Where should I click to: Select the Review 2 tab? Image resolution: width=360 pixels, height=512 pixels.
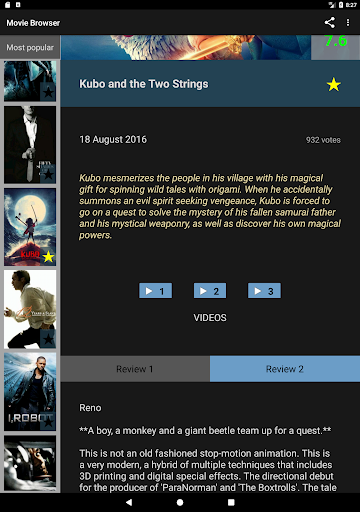click(285, 369)
